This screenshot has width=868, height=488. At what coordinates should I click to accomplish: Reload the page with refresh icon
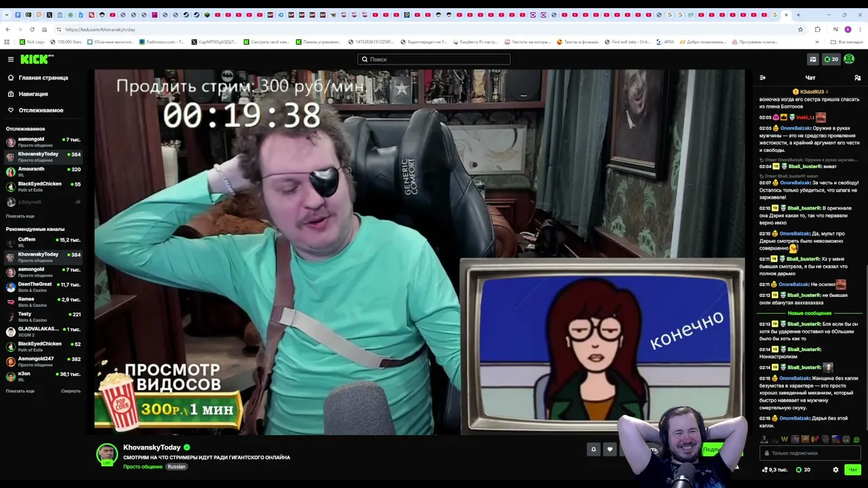click(32, 30)
